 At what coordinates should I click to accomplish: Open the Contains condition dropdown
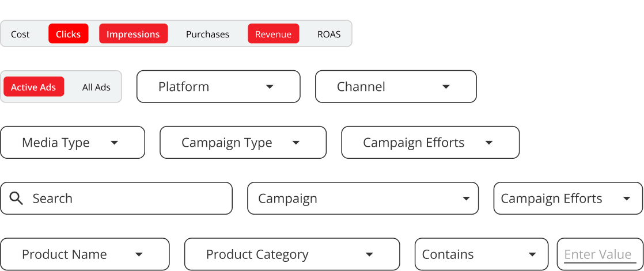pyautogui.click(x=481, y=254)
